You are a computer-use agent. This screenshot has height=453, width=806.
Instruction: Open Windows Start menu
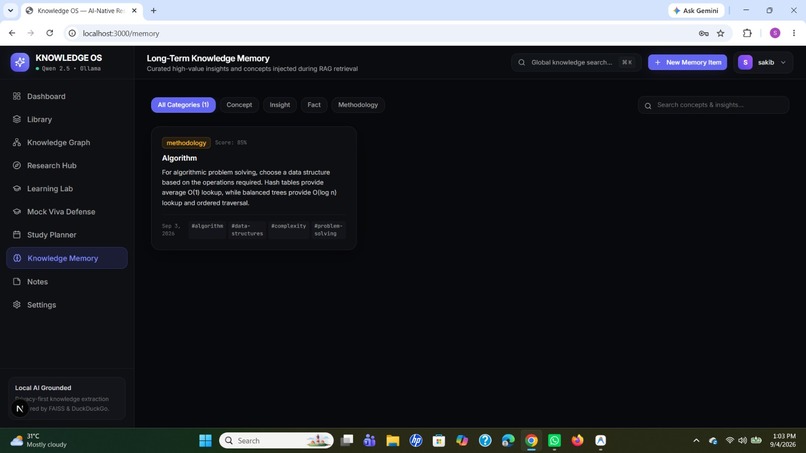pyautogui.click(x=206, y=441)
